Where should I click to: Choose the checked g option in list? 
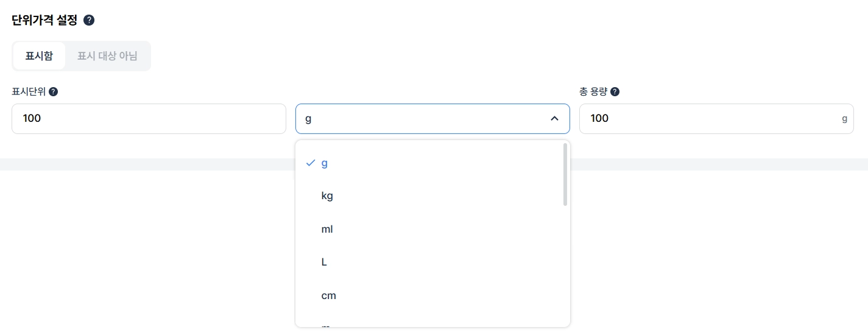pos(324,163)
